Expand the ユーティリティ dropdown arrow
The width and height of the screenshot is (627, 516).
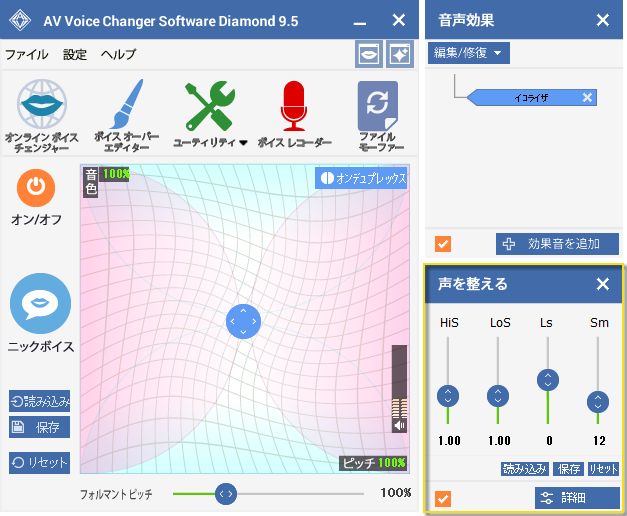pos(243,143)
